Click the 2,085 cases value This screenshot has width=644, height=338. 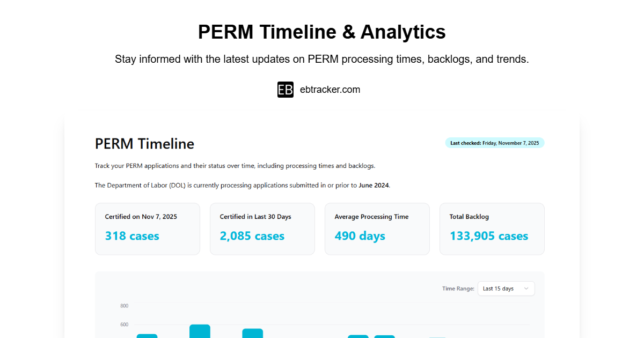coord(252,236)
